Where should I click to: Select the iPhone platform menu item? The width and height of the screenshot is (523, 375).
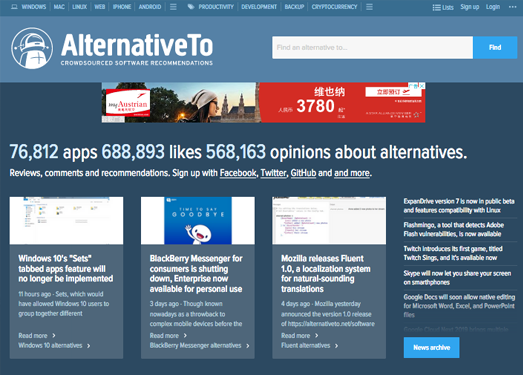[122, 7]
